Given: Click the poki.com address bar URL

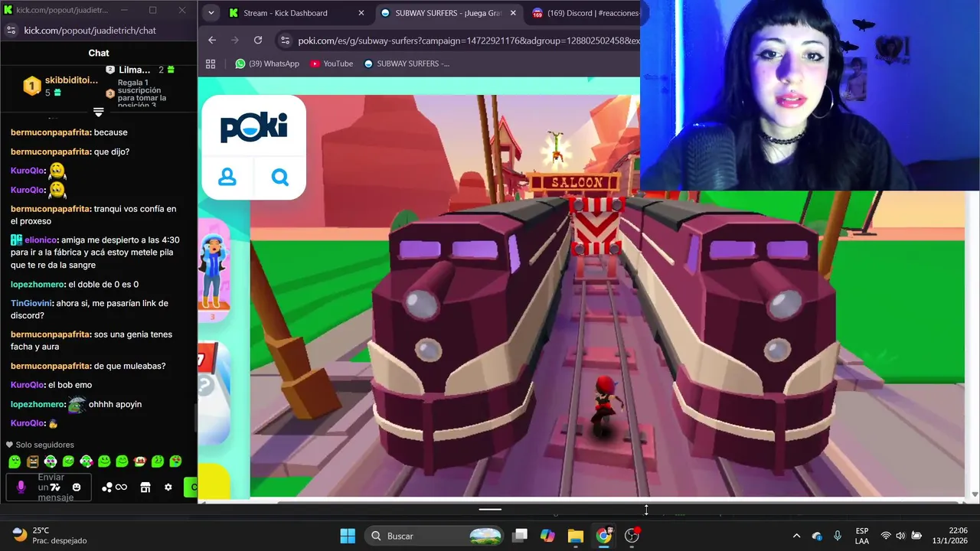Looking at the screenshot, I should [x=469, y=41].
